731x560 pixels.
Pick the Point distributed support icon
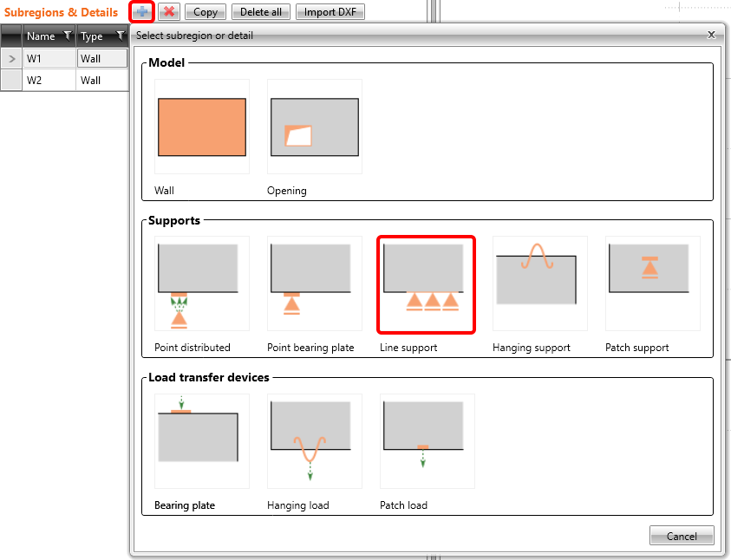click(x=201, y=283)
